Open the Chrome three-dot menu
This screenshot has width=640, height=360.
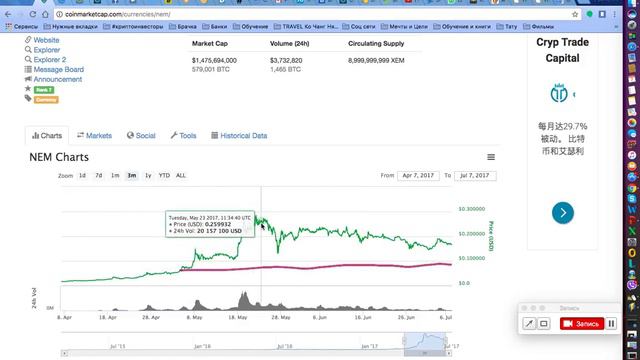[x=614, y=14]
